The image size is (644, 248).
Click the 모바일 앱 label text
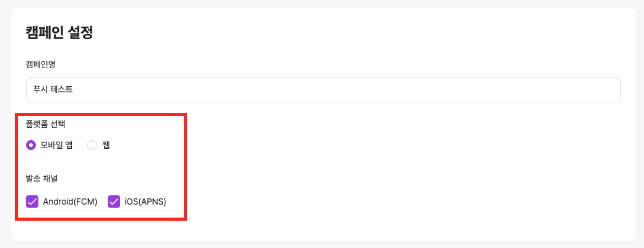(57, 146)
